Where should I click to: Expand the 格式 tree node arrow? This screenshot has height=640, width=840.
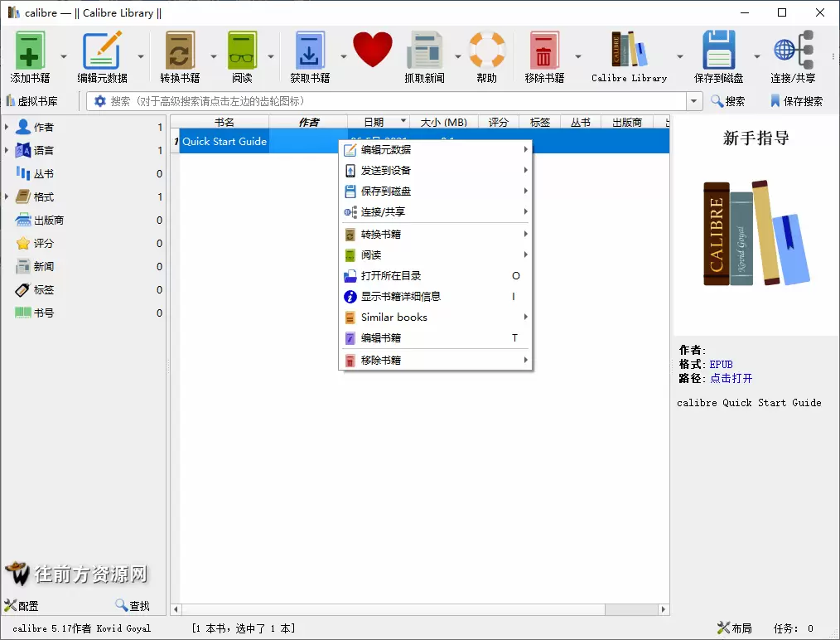7,196
